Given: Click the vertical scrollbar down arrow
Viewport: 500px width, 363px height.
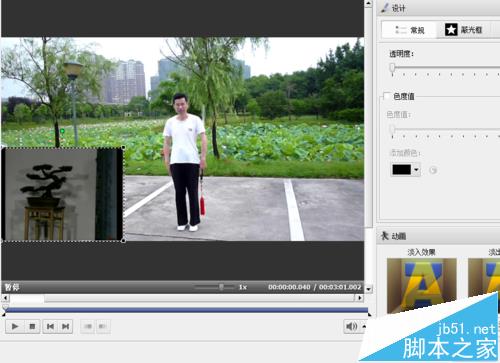Looking at the screenshot, I should pos(368,289).
